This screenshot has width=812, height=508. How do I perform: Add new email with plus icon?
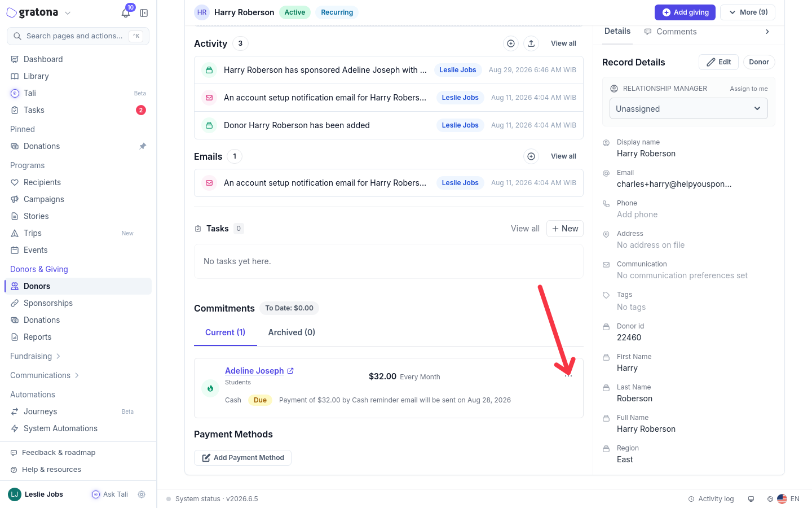pyautogui.click(x=531, y=156)
